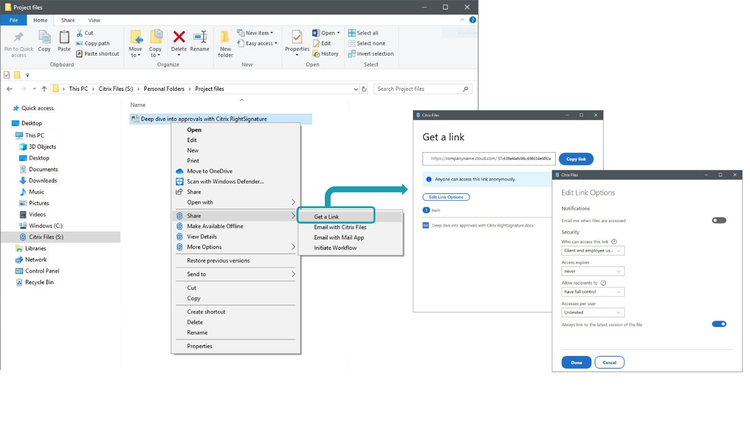Choose Make Available Offline entry
Viewport: 750px width, 422px height.
236,226
